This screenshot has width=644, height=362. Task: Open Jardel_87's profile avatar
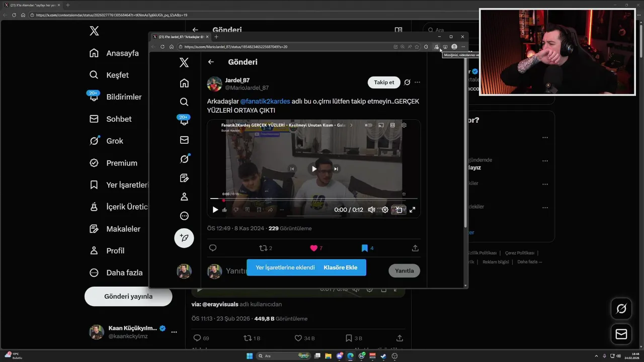(x=214, y=84)
